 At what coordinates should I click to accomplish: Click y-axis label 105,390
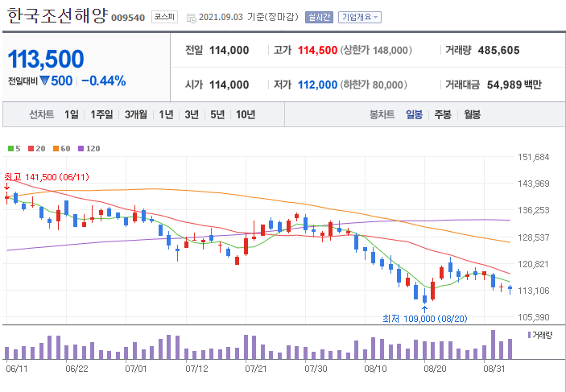(534, 317)
